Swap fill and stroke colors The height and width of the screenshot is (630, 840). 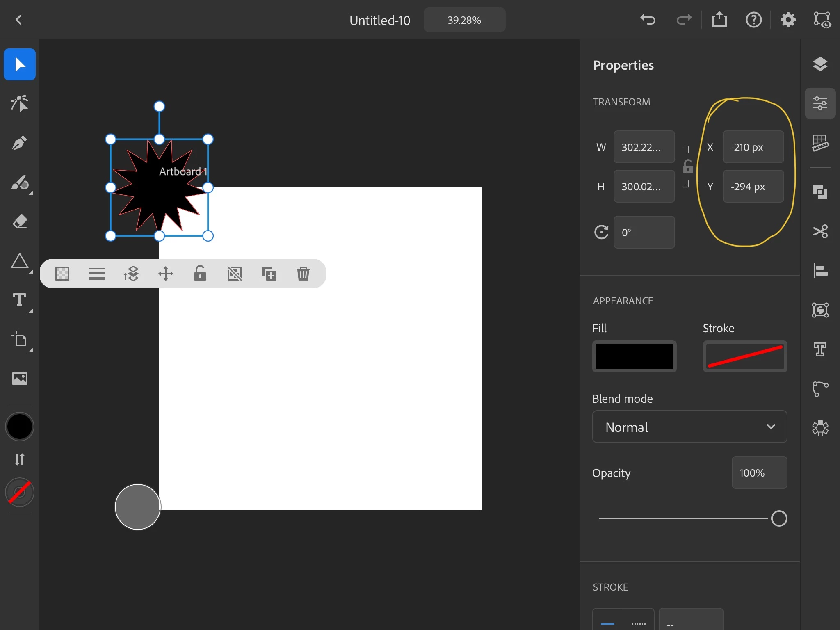[19, 459]
